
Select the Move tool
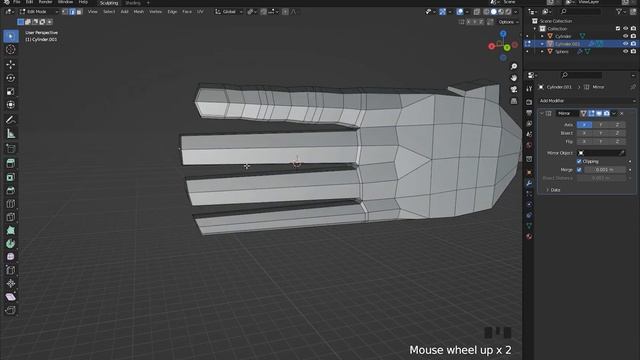(x=11, y=64)
